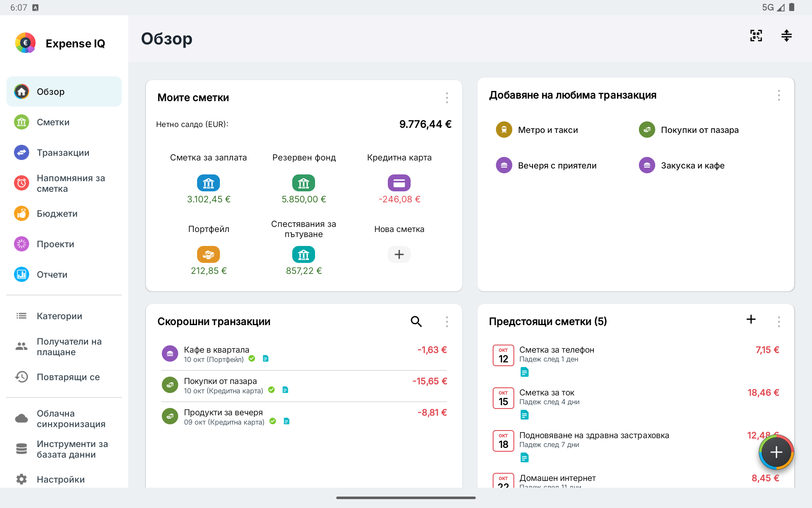This screenshot has height=508, width=812.
Task: Open Проекти in sidebar
Action: 64,244
